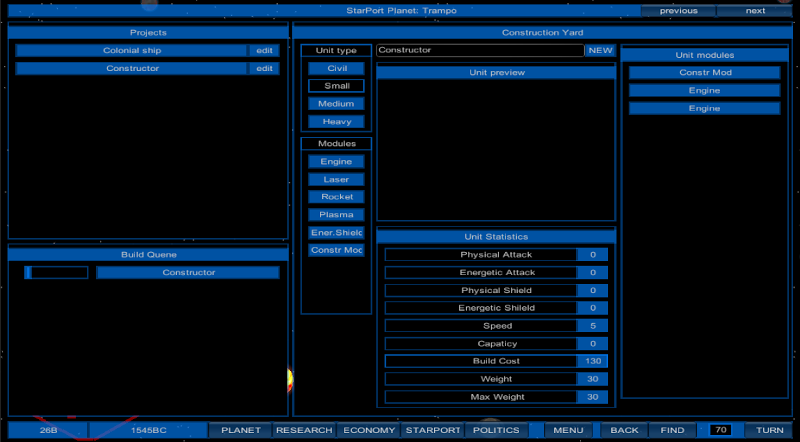Add a Rocket module
Screen dimensions: 800x442
coord(336,197)
